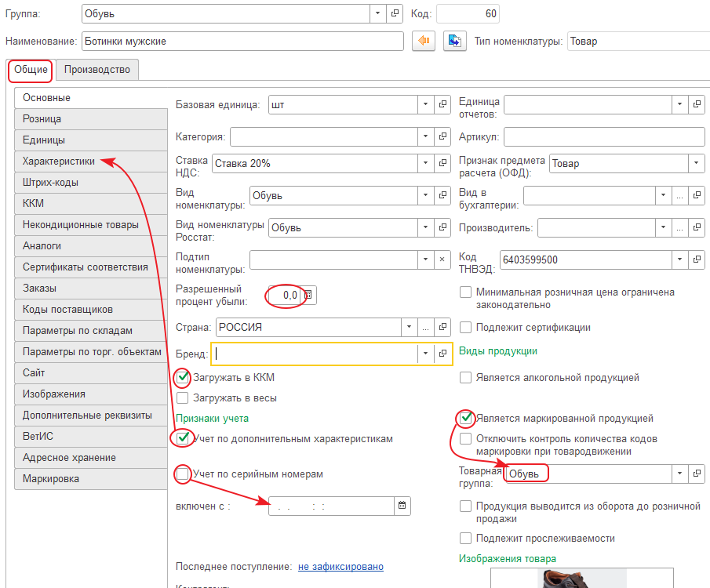This screenshot has height=588, width=710.
Task: Open the Маркировка section in sidebar
Action: (51, 479)
